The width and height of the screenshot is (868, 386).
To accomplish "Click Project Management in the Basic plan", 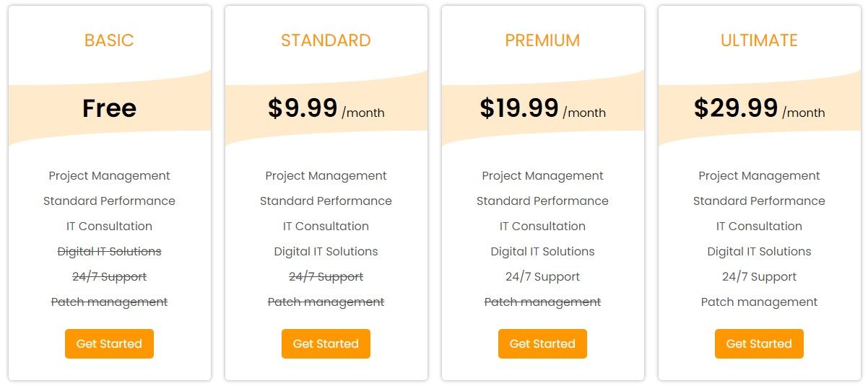I will [109, 175].
